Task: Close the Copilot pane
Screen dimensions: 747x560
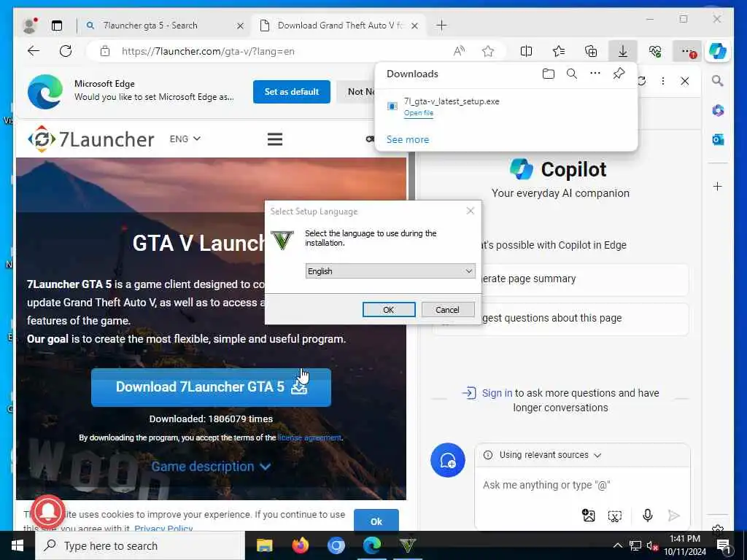Action: click(684, 81)
